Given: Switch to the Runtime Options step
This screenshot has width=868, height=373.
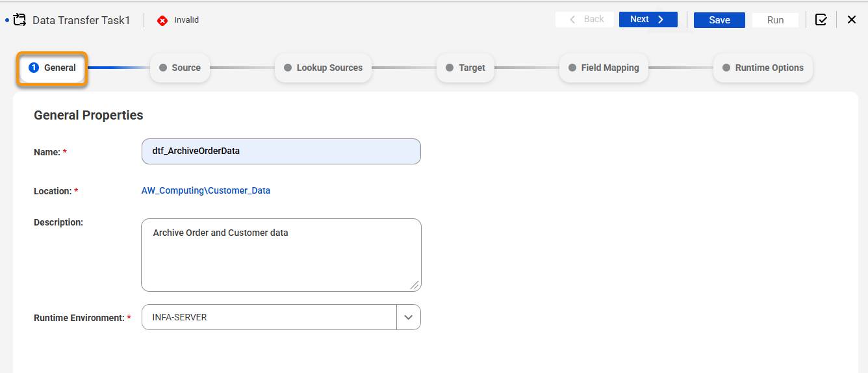Looking at the screenshot, I should point(763,68).
